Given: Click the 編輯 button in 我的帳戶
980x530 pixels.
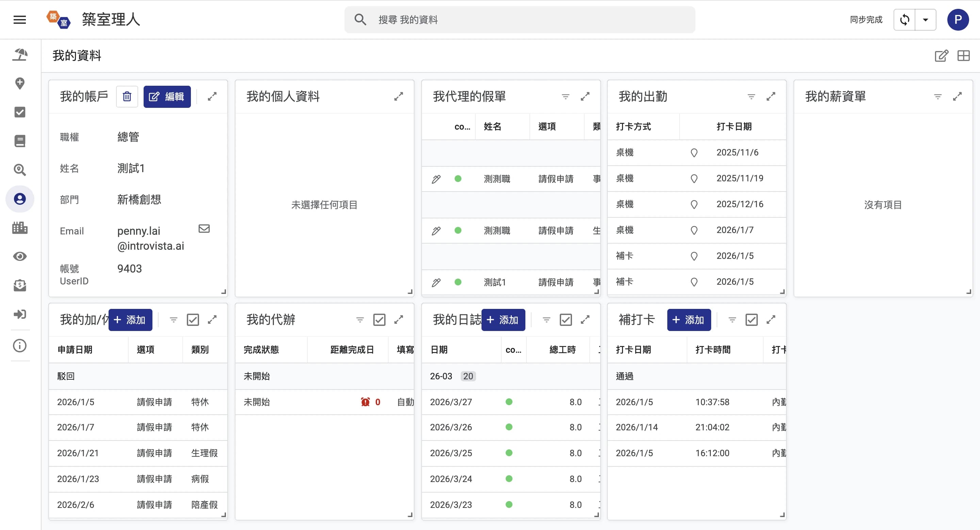Looking at the screenshot, I should coord(167,97).
